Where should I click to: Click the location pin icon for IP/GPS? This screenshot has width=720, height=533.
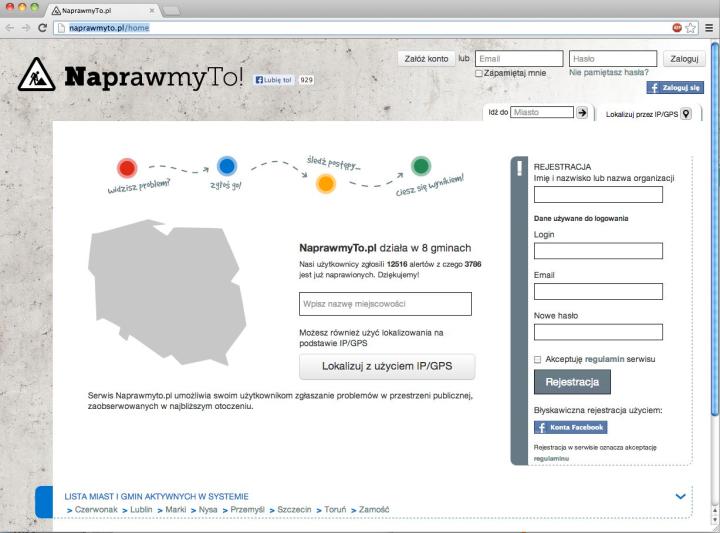[x=685, y=114]
